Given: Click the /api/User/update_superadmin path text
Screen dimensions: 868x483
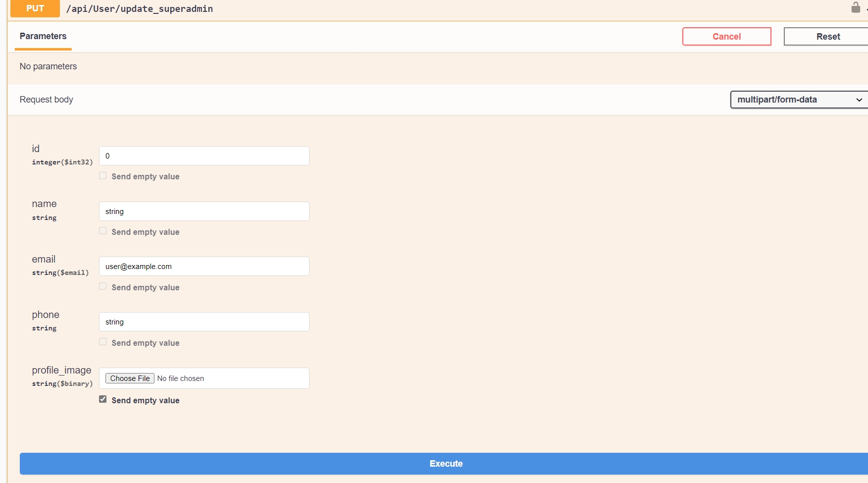Looking at the screenshot, I should (x=140, y=9).
